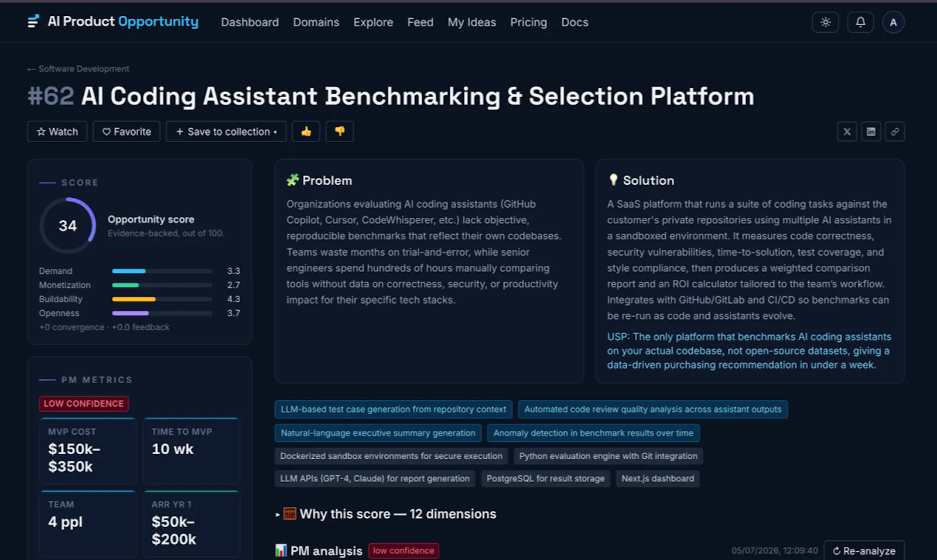The image size is (937, 560).
Task: Click 'LLM-based test case generation' tag
Action: click(393, 409)
